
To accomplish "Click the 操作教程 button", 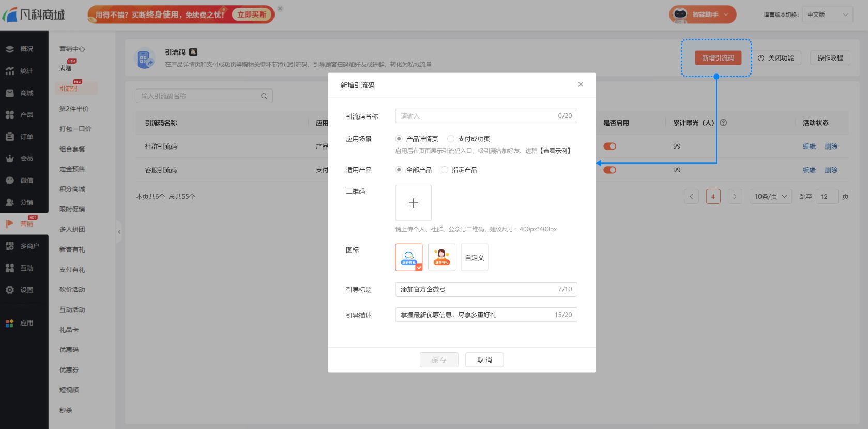I will tap(830, 58).
